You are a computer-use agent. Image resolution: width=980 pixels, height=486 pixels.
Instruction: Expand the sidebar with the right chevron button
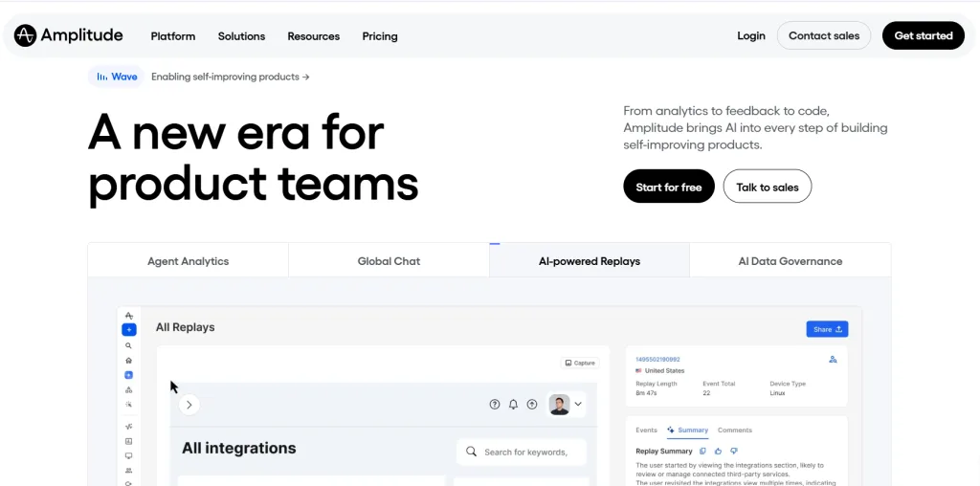[x=189, y=405]
